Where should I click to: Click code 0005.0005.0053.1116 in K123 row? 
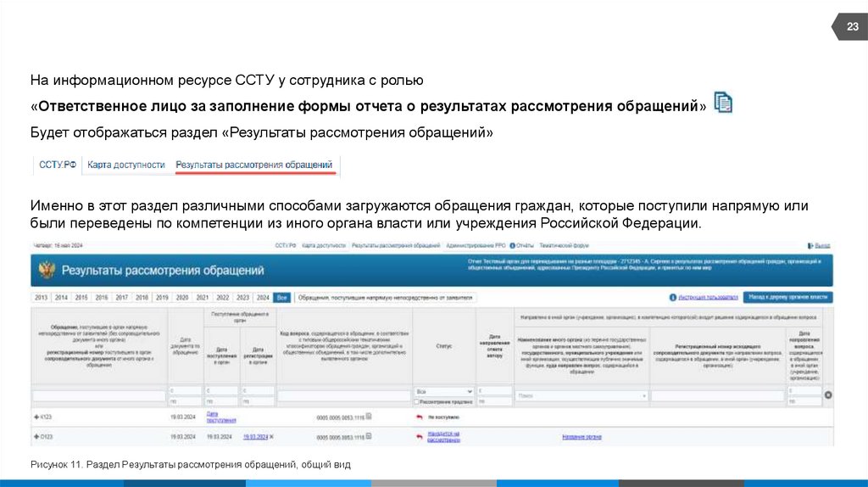(x=340, y=417)
